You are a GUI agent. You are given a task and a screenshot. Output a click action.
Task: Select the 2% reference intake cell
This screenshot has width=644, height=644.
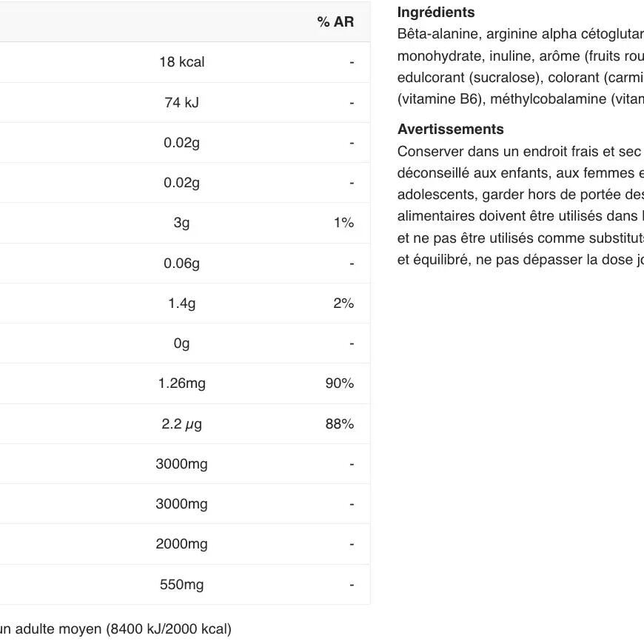pos(343,303)
